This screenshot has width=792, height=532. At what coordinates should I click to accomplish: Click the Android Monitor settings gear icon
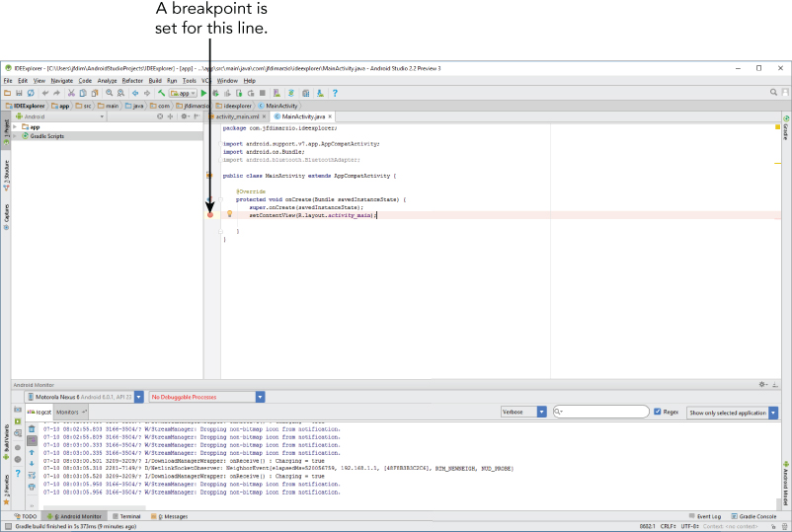763,385
